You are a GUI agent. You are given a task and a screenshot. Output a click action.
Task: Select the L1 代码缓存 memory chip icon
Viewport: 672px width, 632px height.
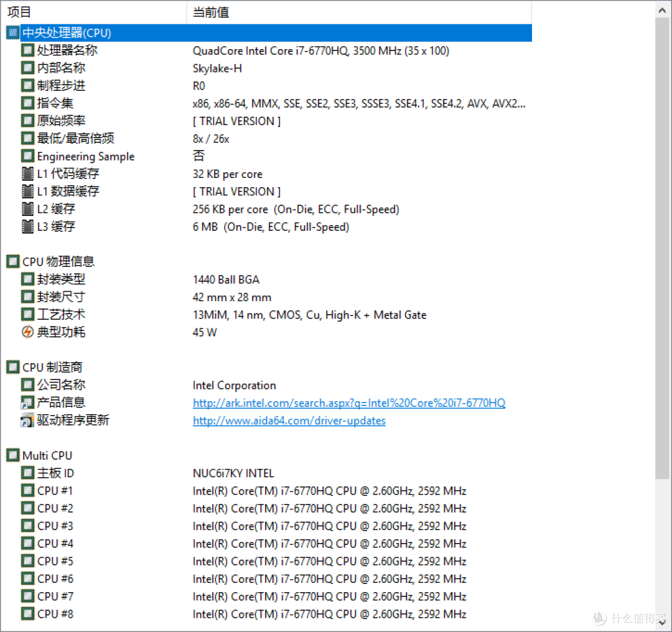click(x=27, y=174)
